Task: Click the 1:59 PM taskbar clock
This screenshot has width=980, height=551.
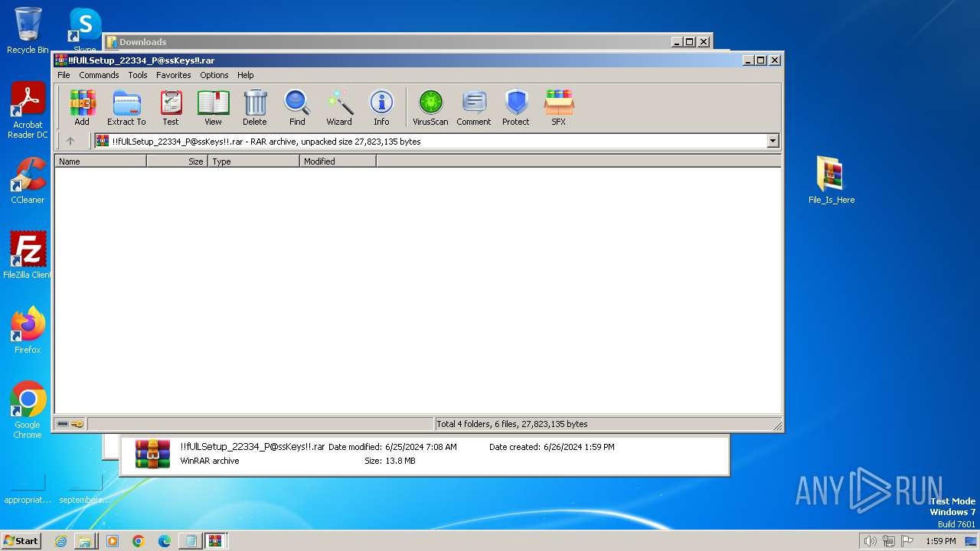Action: click(940, 541)
